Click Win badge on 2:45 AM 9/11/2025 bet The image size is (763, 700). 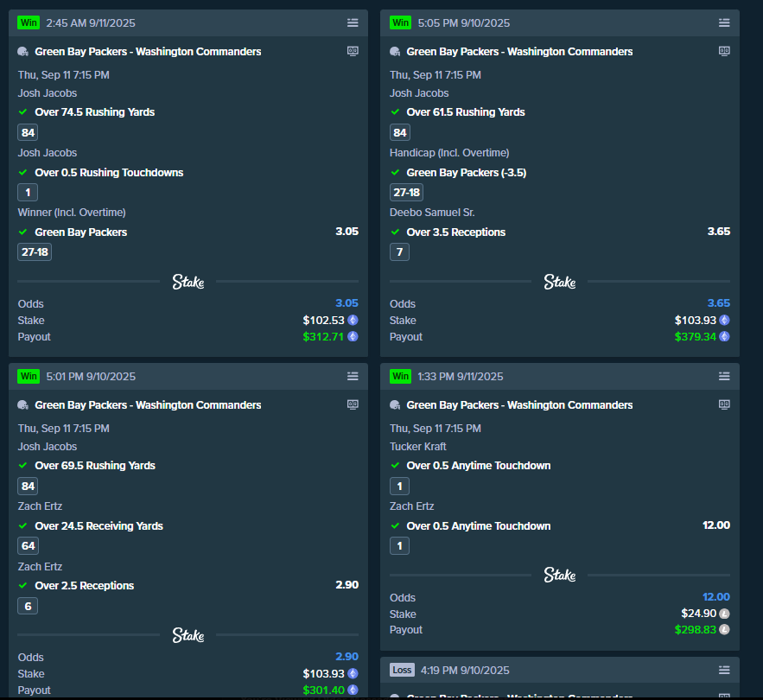click(29, 22)
